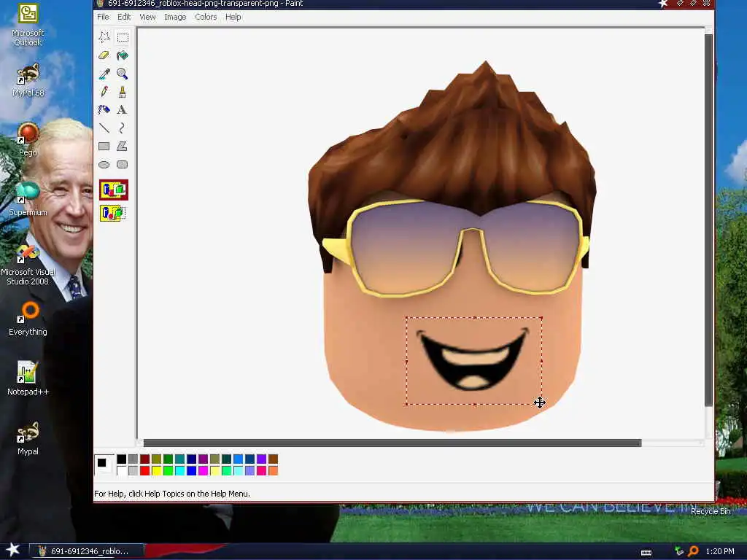Click inside the selected mouth region
The height and width of the screenshot is (560, 747).
pos(473,361)
